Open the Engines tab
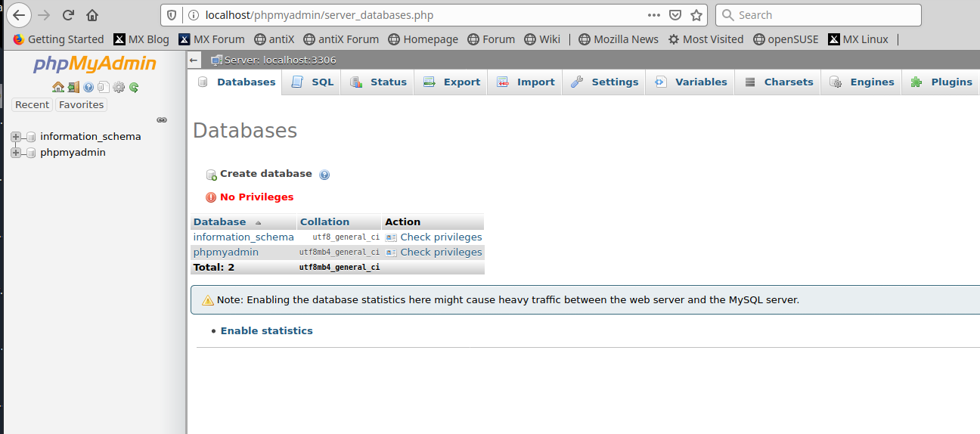Viewport: 980px width, 434px height. pyautogui.click(x=862, y=82)
